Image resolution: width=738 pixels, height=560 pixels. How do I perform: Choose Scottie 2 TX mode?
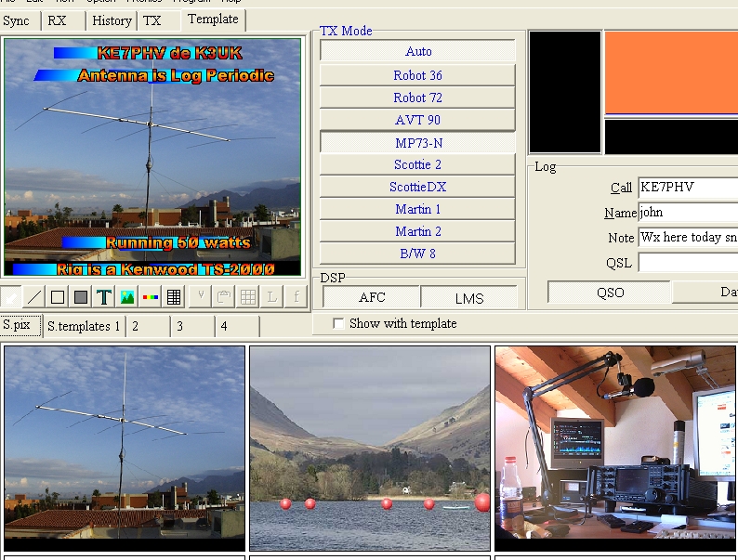point(417,164)
